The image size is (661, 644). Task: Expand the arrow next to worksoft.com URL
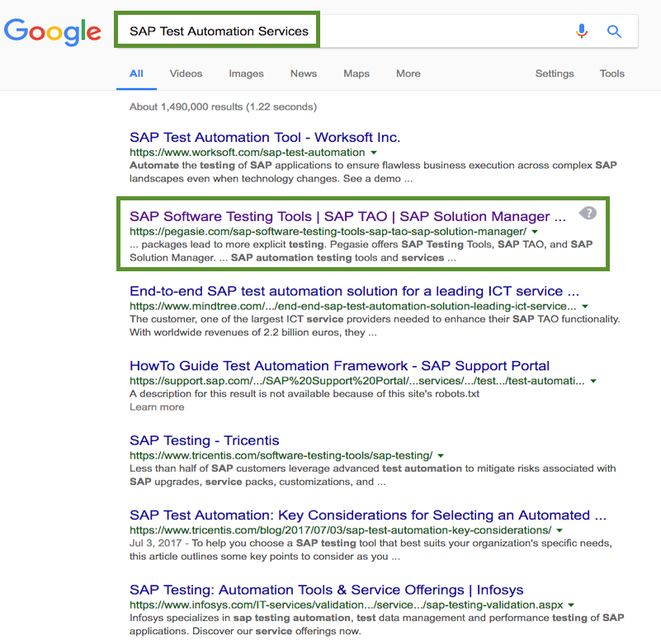point(374,153)
